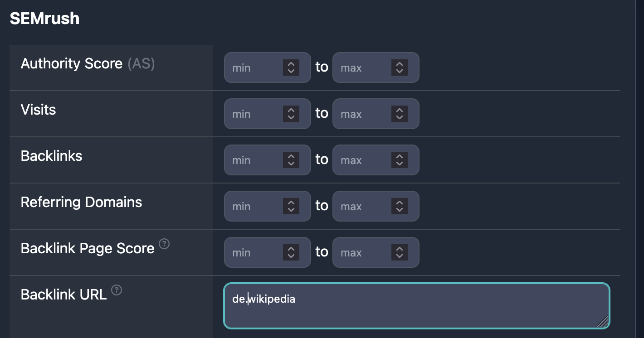Viewport: 644px width, 338px height.
Task: Click the Referring Domains max stepper arrows
Action: pos(400,206)
